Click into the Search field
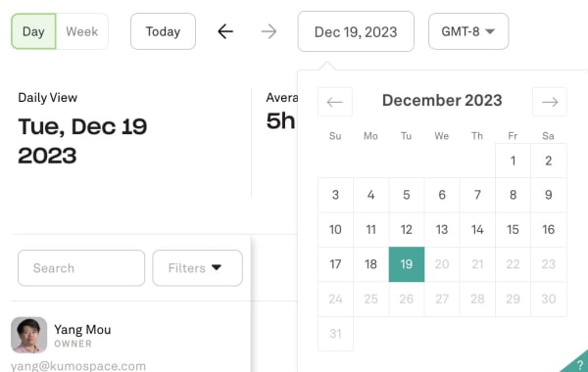This screenshot has height=372, width=588. [81, 268]
